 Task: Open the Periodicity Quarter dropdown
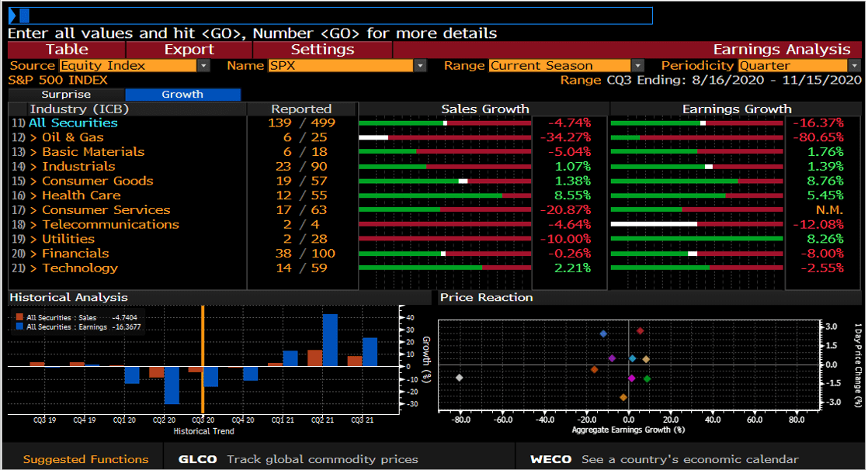(854, 66)
